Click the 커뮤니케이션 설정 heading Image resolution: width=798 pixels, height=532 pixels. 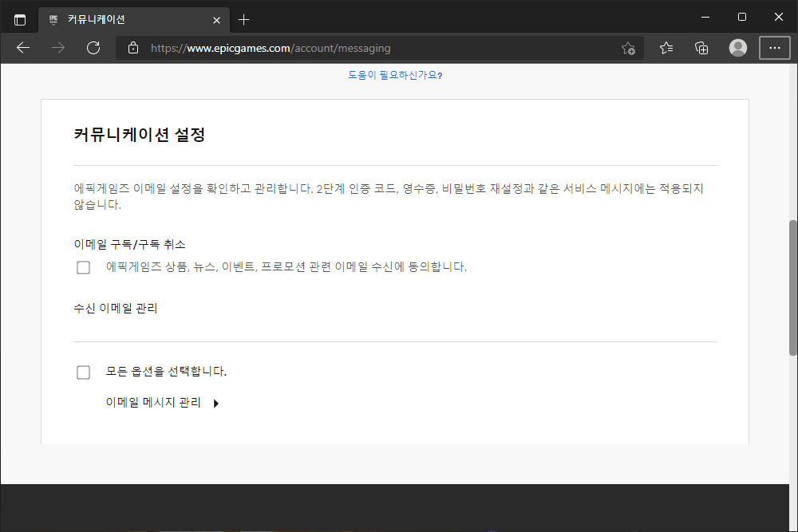pos(140,135)
